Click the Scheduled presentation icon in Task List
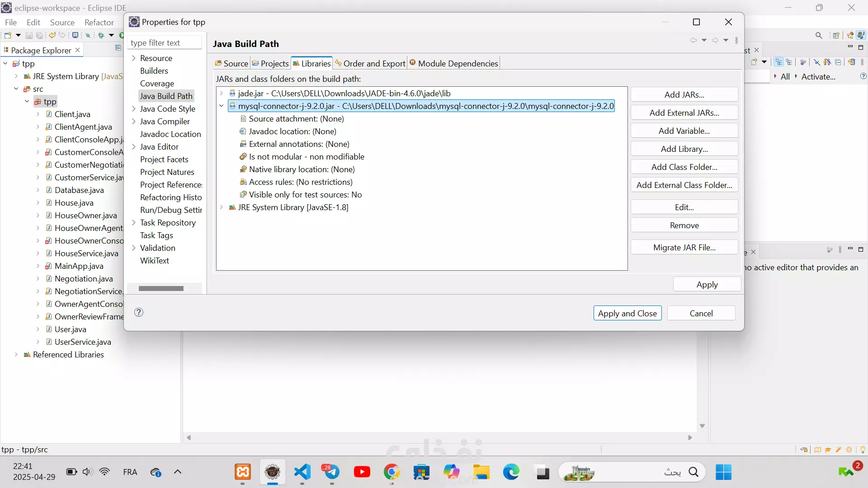This screenshot has width=868, height=488. 789,62
